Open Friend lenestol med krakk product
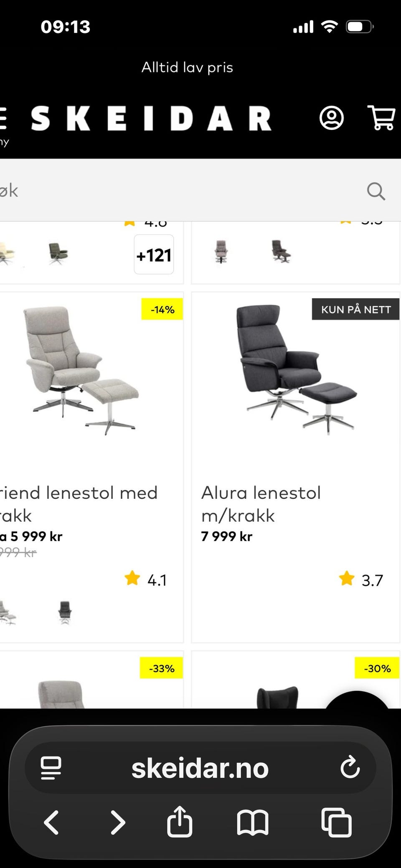 point(79,504)
